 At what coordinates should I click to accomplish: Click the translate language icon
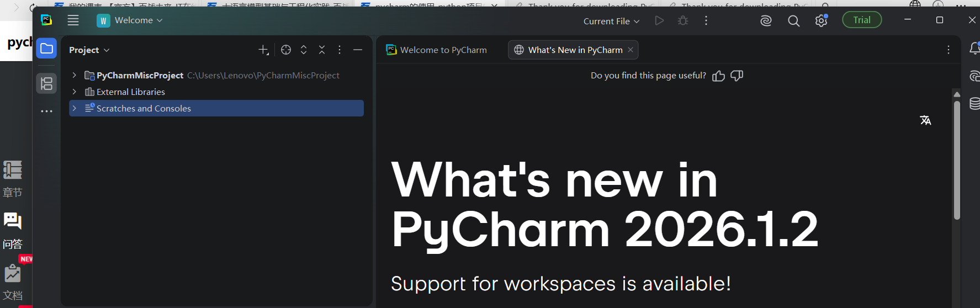(926, 120)
